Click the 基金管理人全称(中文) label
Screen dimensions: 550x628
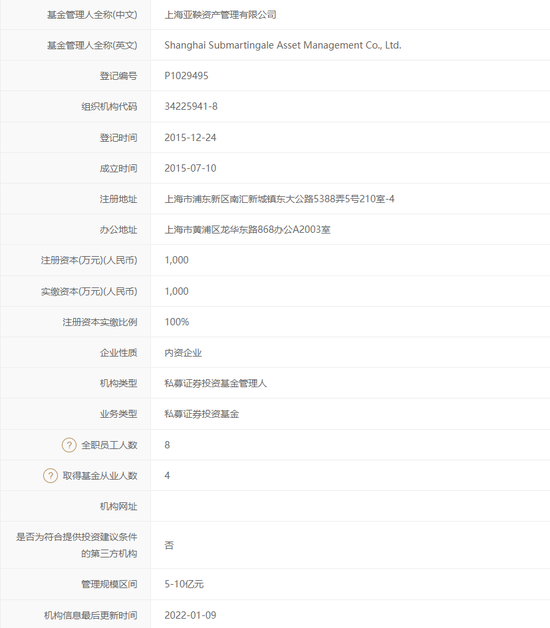(92, 15)
